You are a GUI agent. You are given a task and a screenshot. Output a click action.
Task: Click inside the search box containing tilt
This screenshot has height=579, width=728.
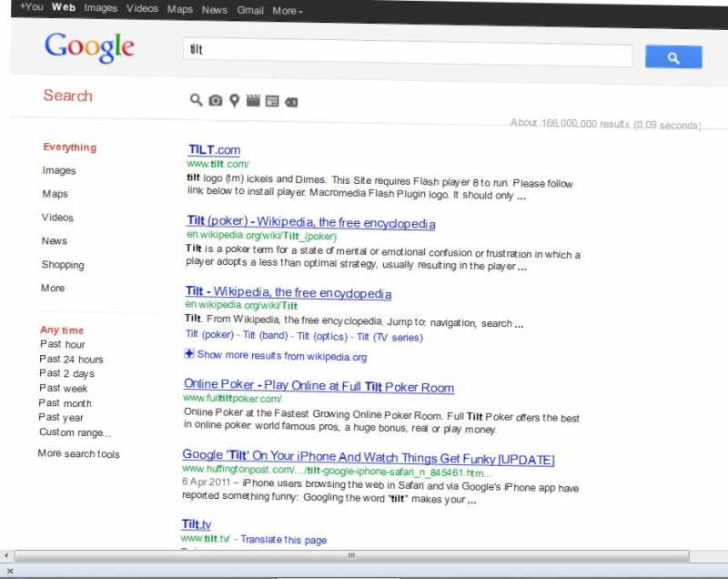[408, 53]
